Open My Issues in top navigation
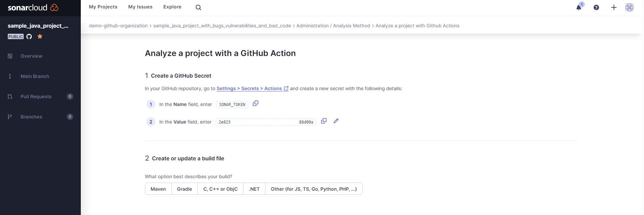Image resolution: width=644 pixels, height=215 pixels. pos(140,7)
